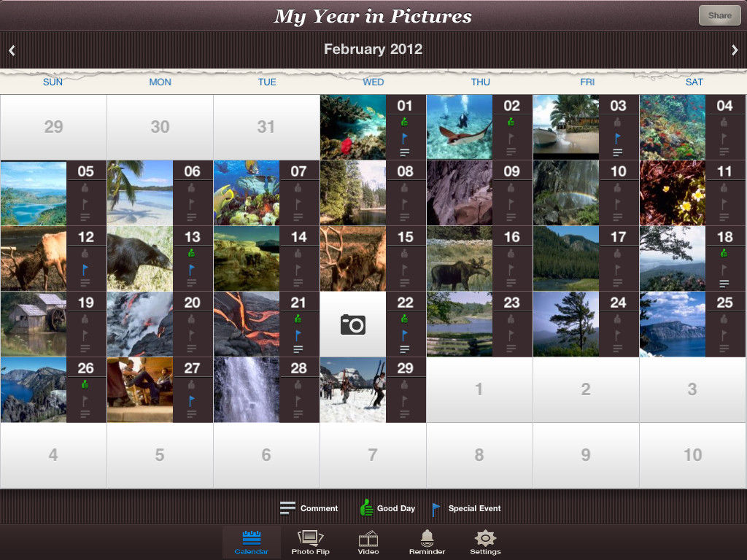Toggle the special event flag on day 03
The width and height of the screenshot is (747, 560).
(x=617, y=139)
